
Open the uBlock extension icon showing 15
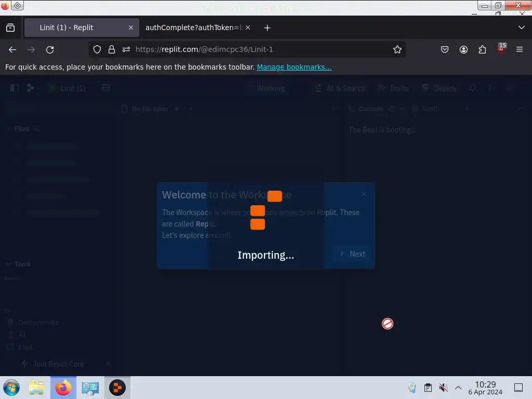(501, 48)
